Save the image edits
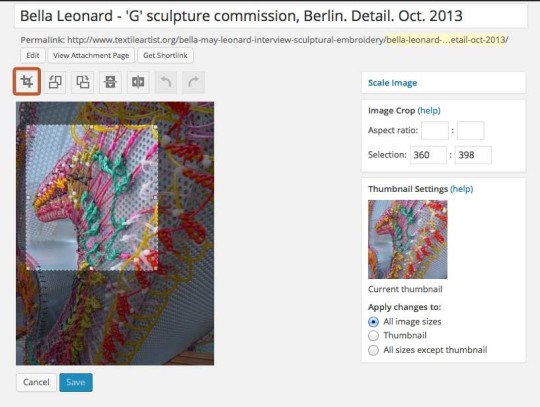Screen dimensions: 540x407 pos(76,382)
